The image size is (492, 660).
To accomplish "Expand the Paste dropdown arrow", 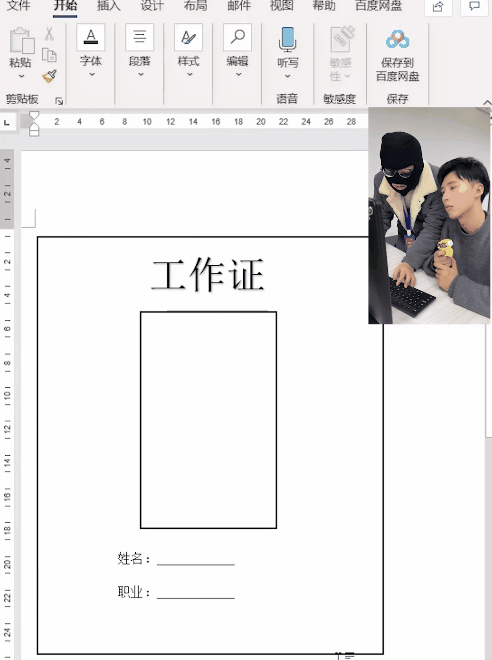I will point(21,76).
